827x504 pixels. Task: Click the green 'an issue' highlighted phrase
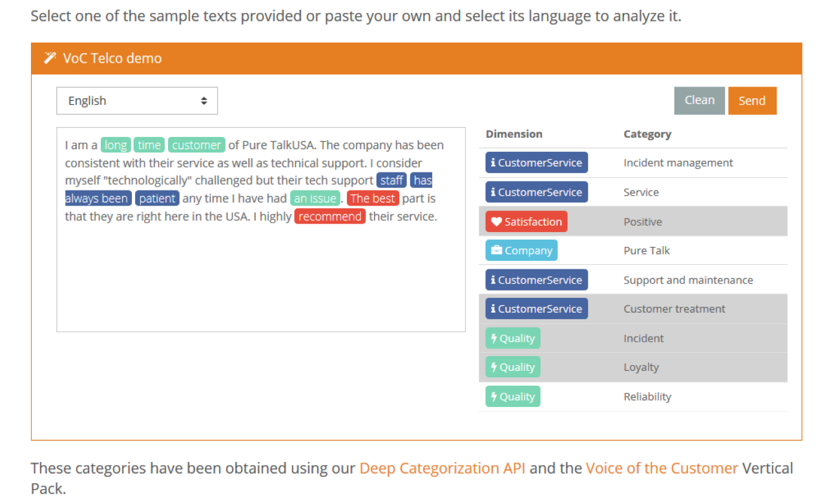(315, 198)
